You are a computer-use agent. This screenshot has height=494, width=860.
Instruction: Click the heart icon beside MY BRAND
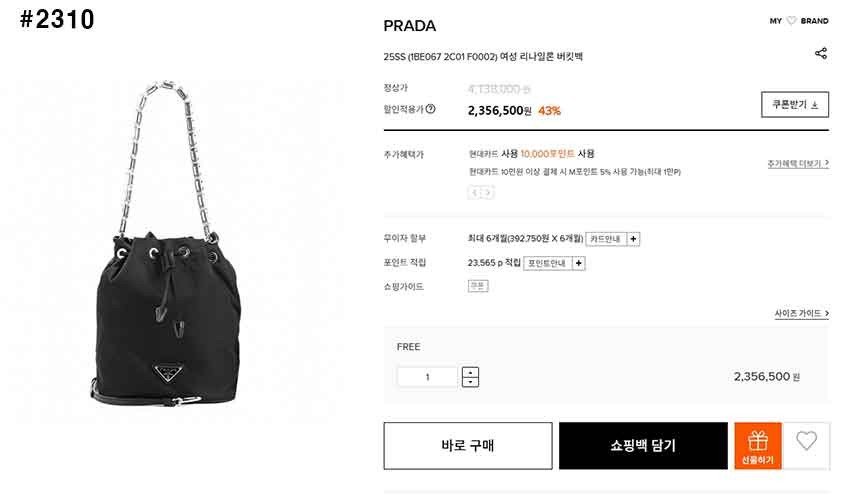[x=791, y=21]
